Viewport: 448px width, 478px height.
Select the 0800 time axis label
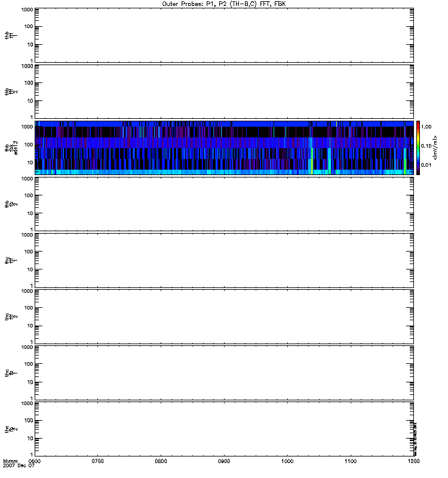(161, 461)
